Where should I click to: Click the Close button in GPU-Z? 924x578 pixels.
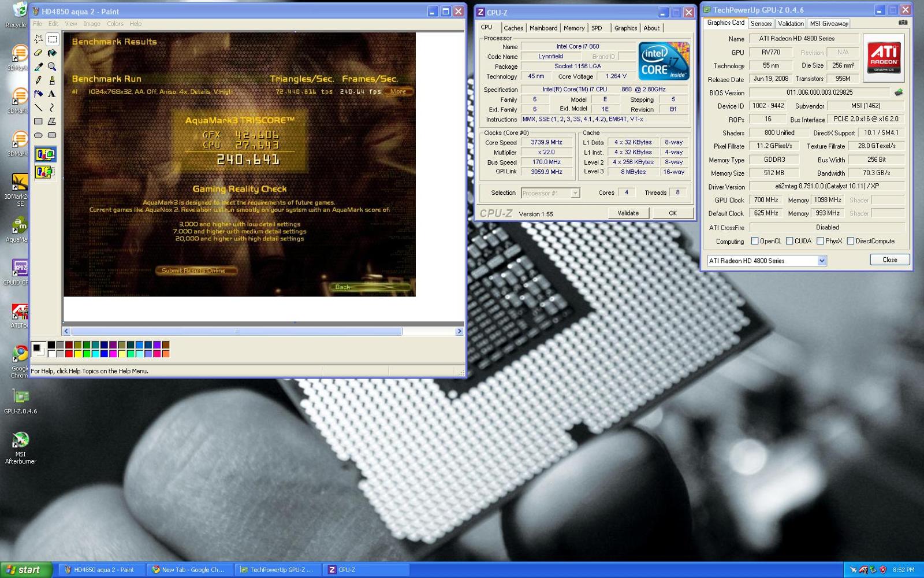coord(890,260)
